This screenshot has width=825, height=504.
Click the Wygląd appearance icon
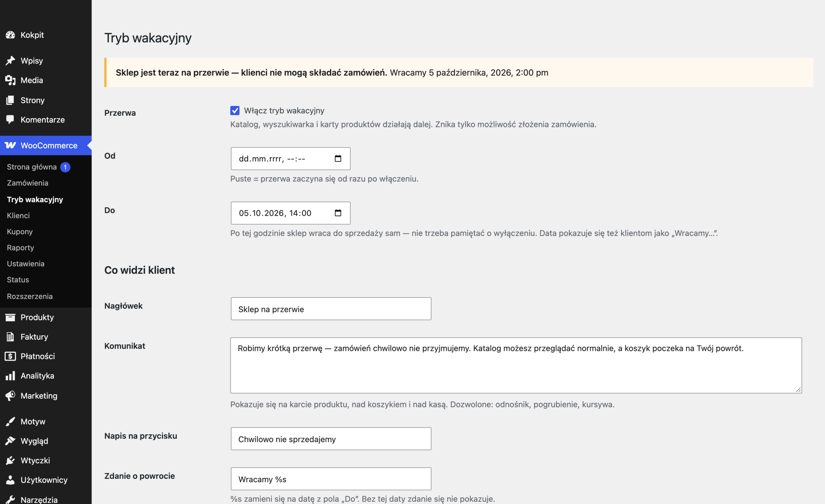tap(10, 441)
